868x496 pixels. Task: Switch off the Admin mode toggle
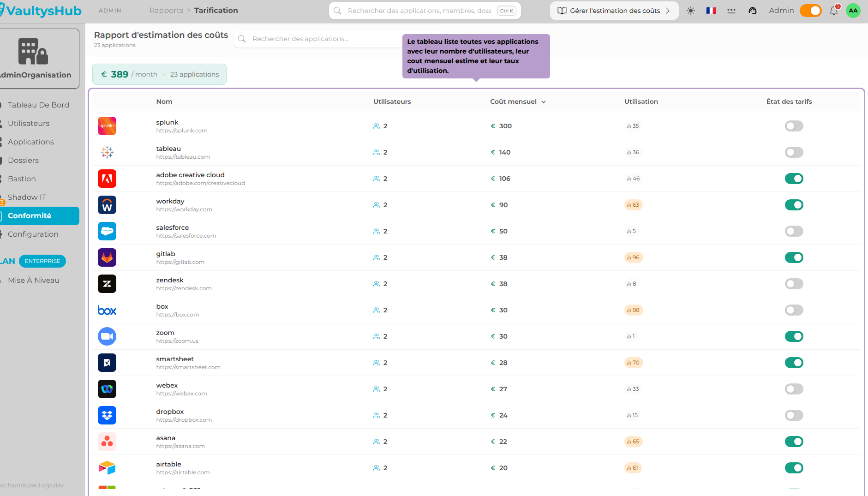tap(811, 11)
